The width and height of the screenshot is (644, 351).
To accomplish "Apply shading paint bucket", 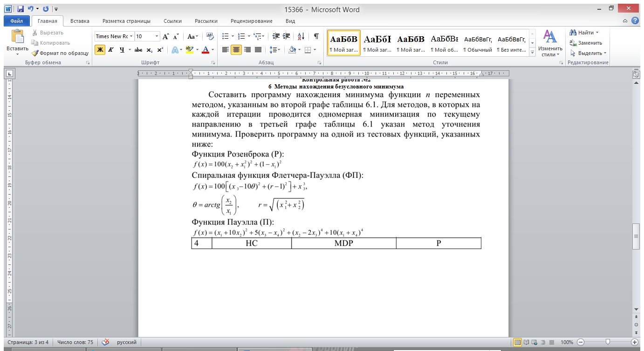I will 292,50.
